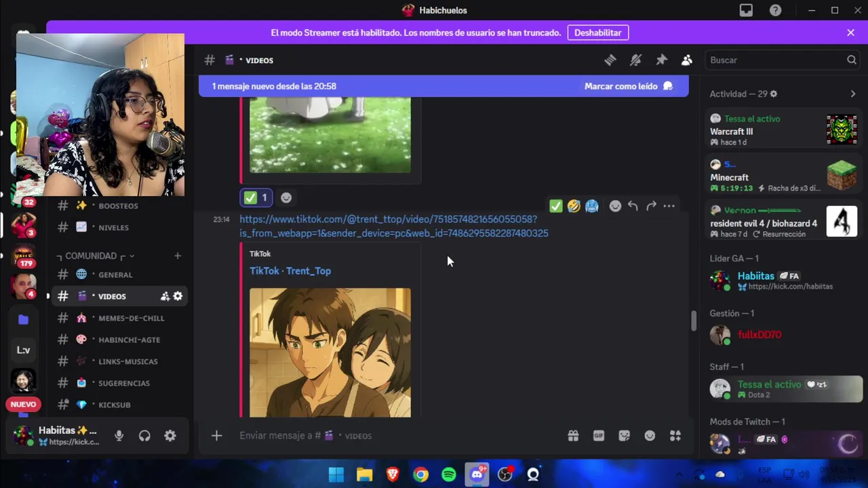This screenshot has width=868, height=488.
Task: Open the help question mark icon
Action: click(775, 10)
